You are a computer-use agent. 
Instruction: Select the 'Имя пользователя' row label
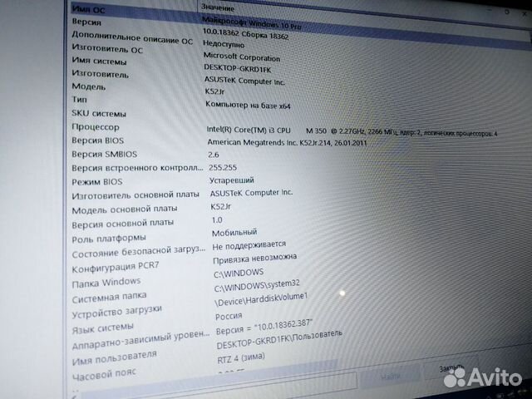(115, 358)
